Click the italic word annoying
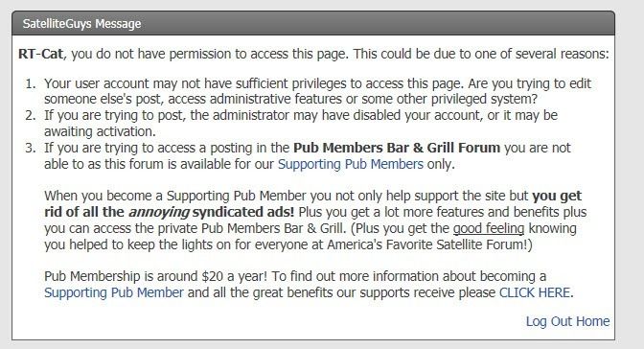Image resolution: width=644 pixels, height=349 pixels. tap(159, 212)
